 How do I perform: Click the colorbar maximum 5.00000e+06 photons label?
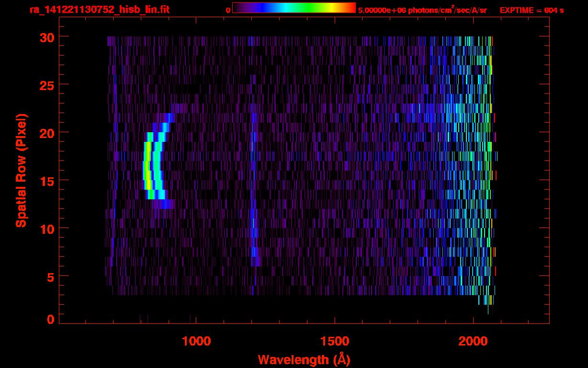click(422, 10)
